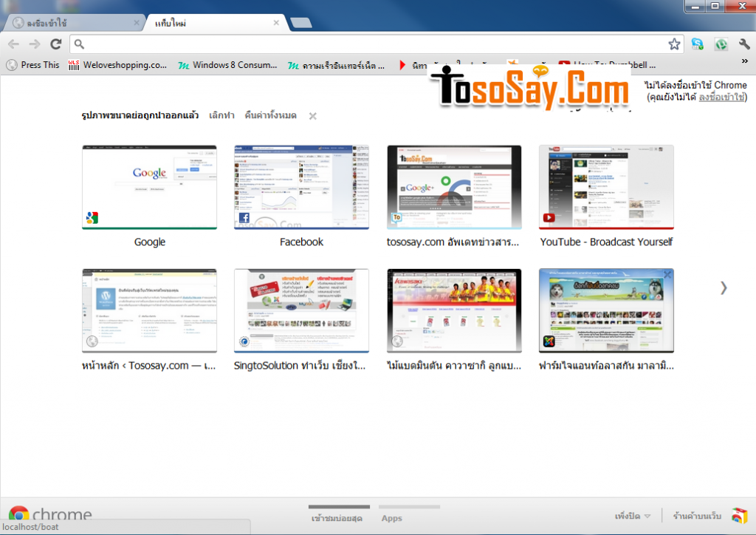Go back with the back arrow
The width and height of the screenshot is (756, 535).
coord(13,44)
